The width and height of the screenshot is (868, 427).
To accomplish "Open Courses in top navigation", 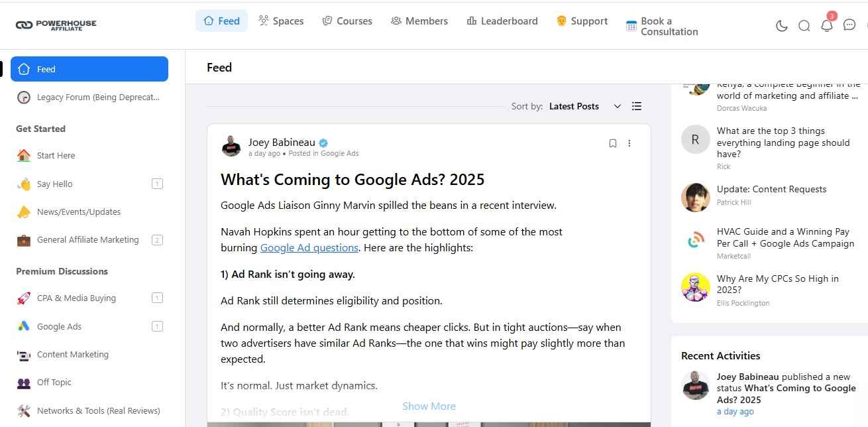I will (347, 21).
